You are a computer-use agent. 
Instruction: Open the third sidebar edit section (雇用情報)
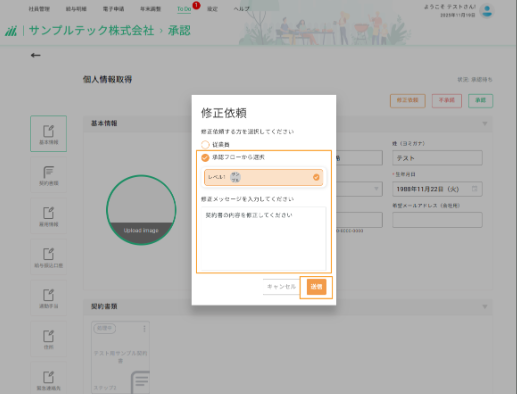click(49, 216)
